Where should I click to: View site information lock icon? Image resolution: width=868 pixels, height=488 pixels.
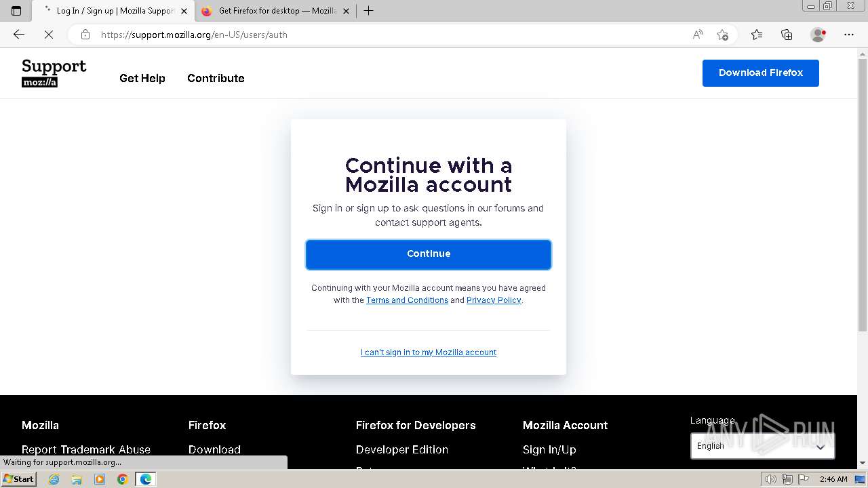(x=85, y=35)
